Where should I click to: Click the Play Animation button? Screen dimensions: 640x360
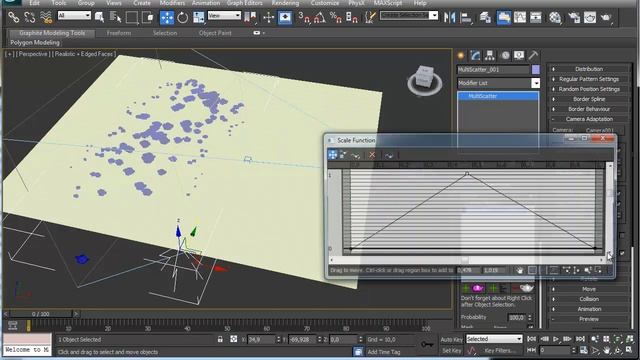click(x=556, y=339)
